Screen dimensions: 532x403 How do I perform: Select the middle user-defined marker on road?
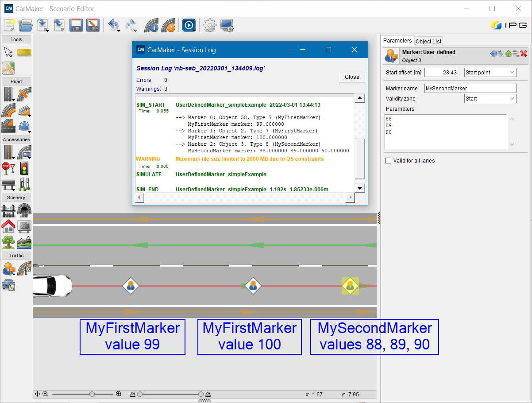(253, 286)
